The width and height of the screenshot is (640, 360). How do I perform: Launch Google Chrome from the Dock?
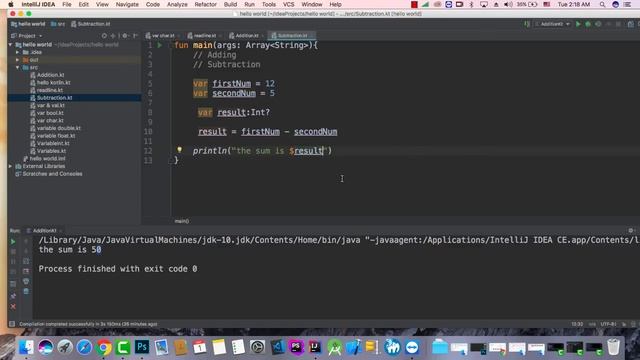click(104, 347)
